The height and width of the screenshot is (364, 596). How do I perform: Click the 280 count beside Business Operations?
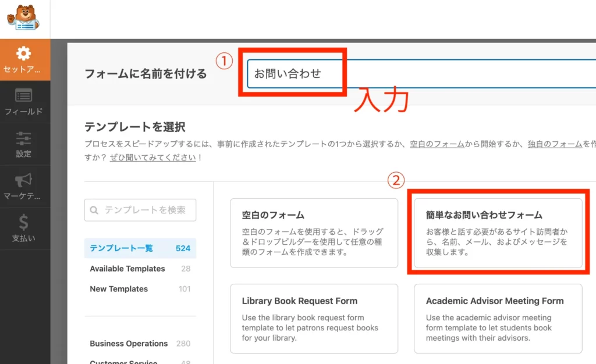click(183, 344)
